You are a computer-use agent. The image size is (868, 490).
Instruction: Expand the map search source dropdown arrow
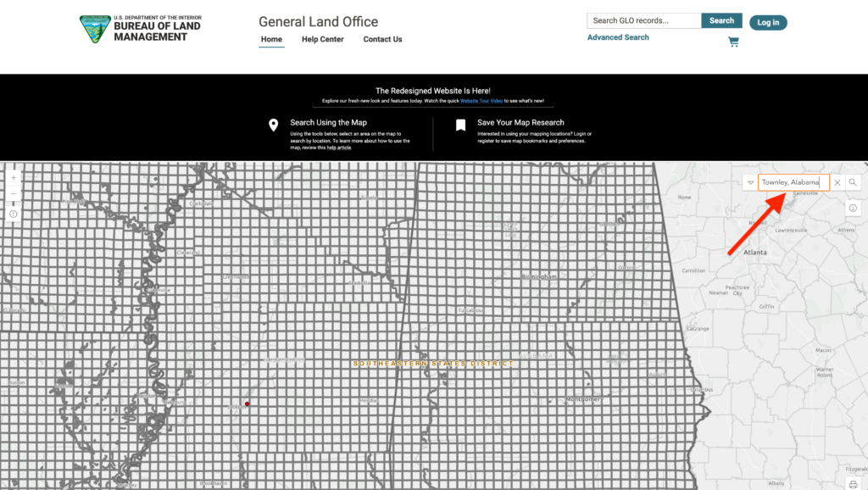point(751,182)
